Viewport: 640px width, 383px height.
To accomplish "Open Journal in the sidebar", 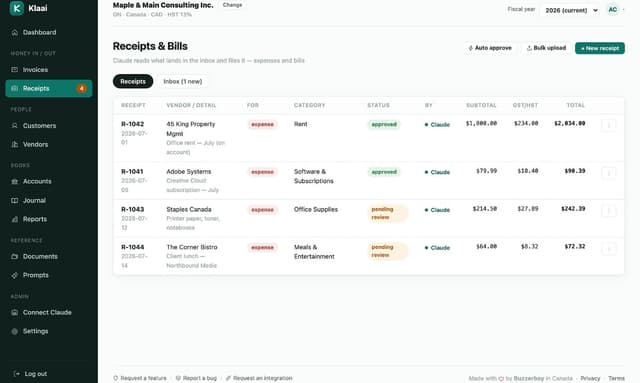I will pos(49,200).
